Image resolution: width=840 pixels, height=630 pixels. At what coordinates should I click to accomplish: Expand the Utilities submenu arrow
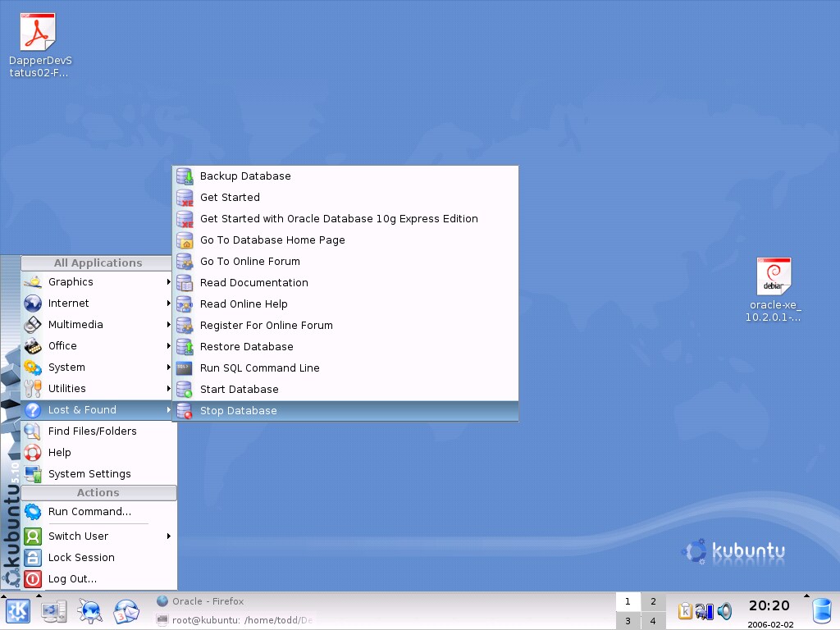pyautogui.click(x=169, y=389)
